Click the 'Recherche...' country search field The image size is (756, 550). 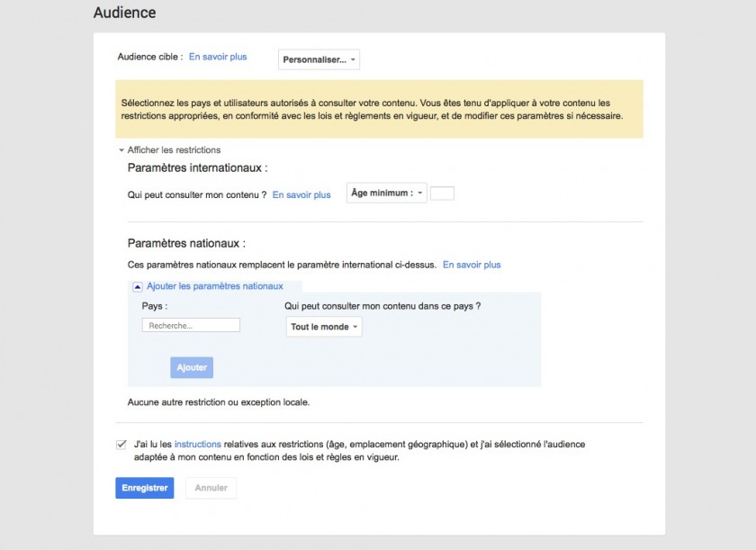pyautogui.click(x=191, y=324)
